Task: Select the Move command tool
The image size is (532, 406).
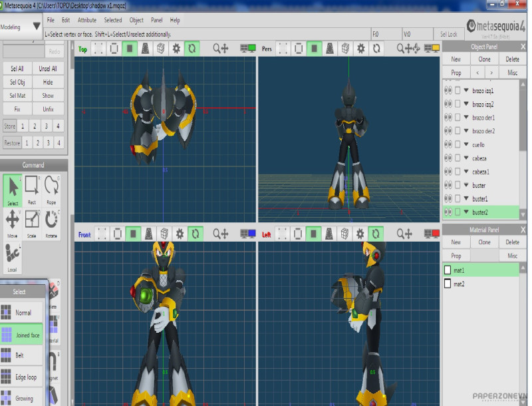Action: 12,222
